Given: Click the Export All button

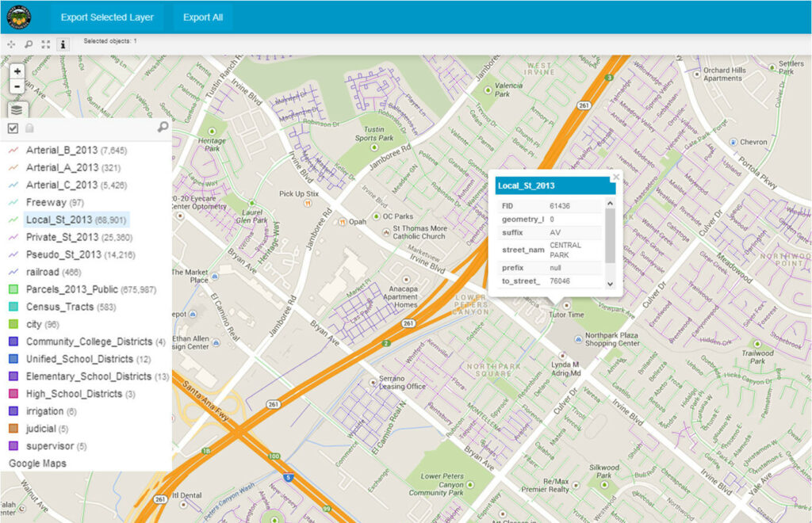Looking at the screenshot, I should pos(202,17).
